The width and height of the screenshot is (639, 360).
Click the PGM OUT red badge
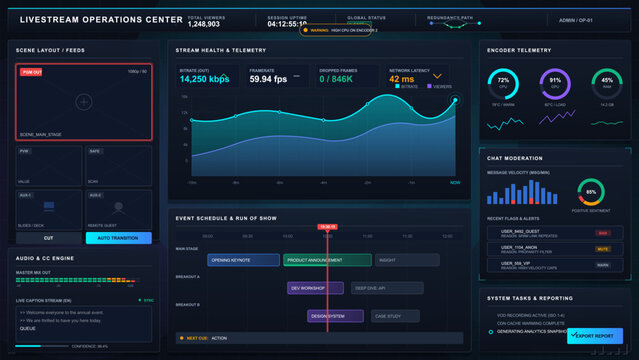tap(31, 72)
